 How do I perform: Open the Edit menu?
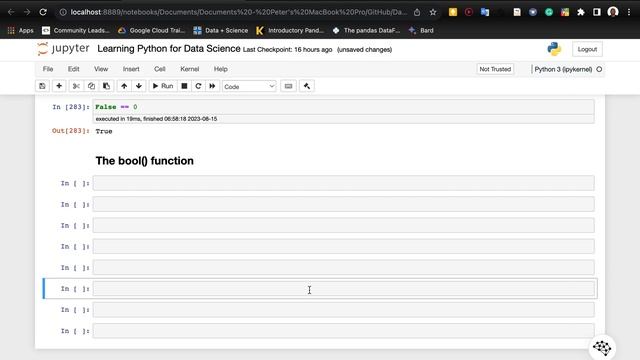[73, 69]
